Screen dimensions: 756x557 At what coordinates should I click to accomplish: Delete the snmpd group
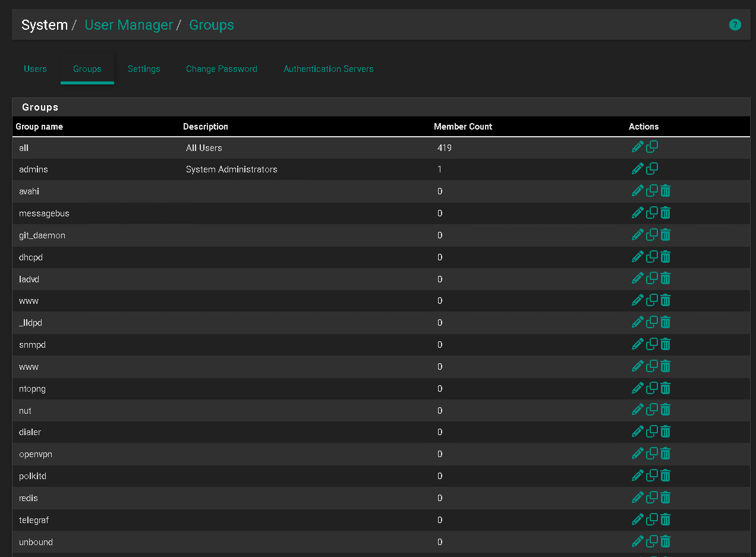point(666,344)
